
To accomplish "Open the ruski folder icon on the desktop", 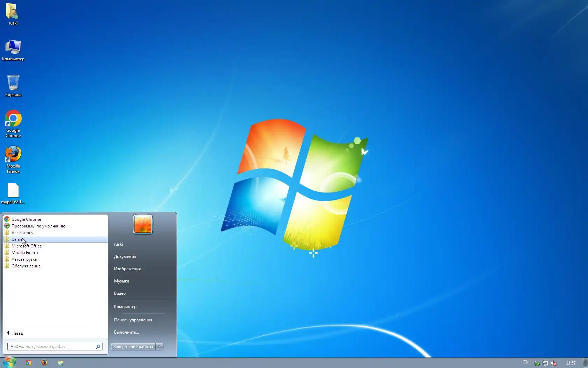I will [x=13, y=14].
